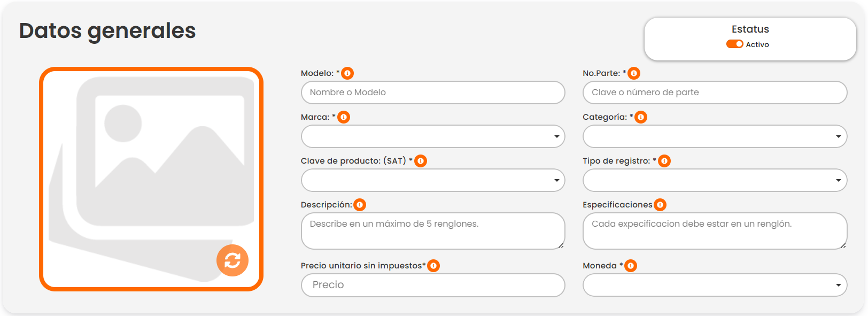Click info icon for Clave de producto (SAT)
The width and height of the screenshot is (868, 316).
[421, 161]
